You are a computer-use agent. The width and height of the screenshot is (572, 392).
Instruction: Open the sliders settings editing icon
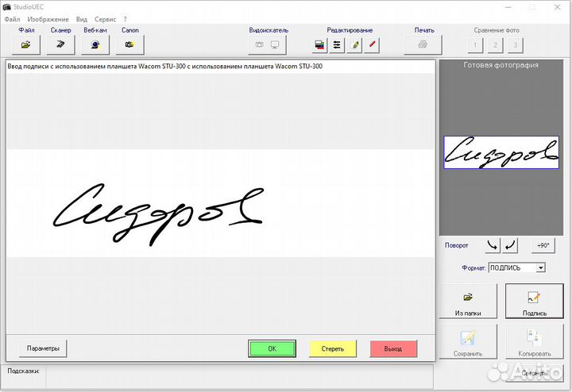[x=337, y=45]
